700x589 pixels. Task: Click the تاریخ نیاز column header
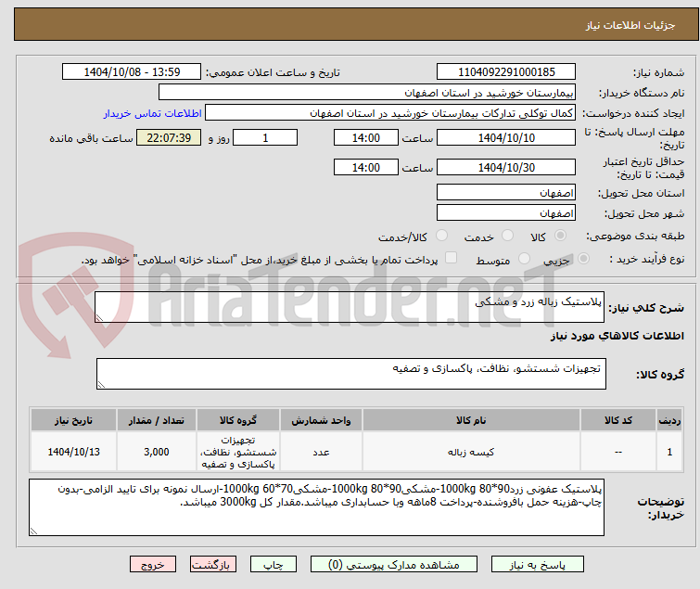click(x=73, y=420)
